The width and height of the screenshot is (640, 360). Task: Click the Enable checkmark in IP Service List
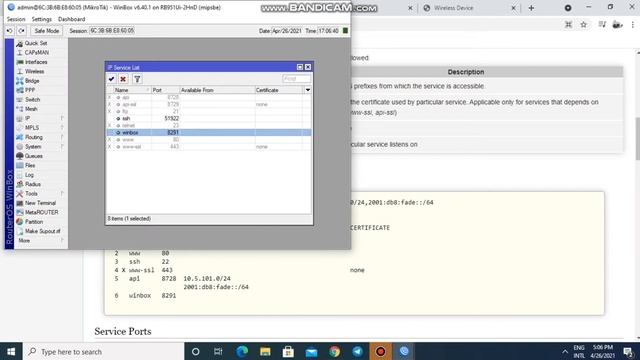(111, 79)
